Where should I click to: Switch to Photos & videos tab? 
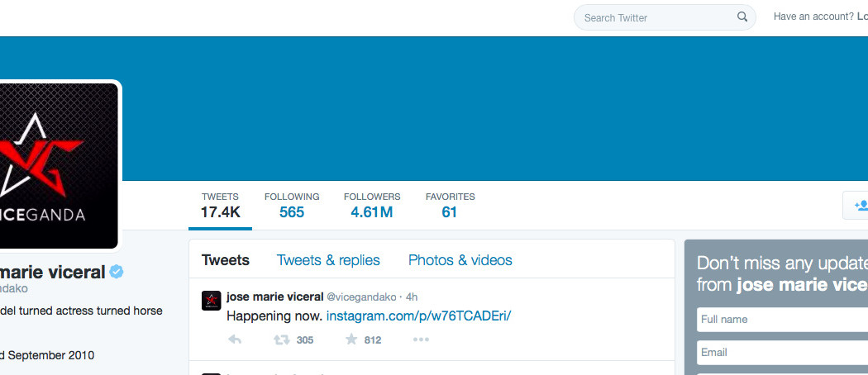(460, 260)
